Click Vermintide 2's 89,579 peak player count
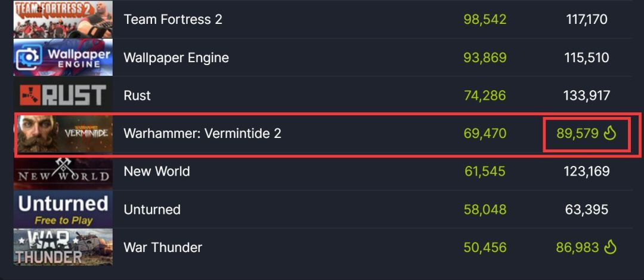 point(577,134)
